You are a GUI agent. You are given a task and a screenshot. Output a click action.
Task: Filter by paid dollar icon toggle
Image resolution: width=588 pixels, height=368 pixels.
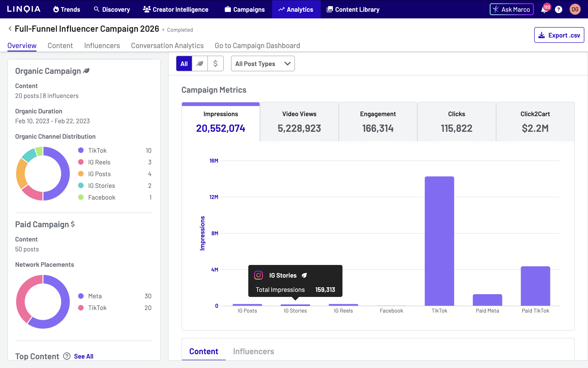(x=215, y=63)
